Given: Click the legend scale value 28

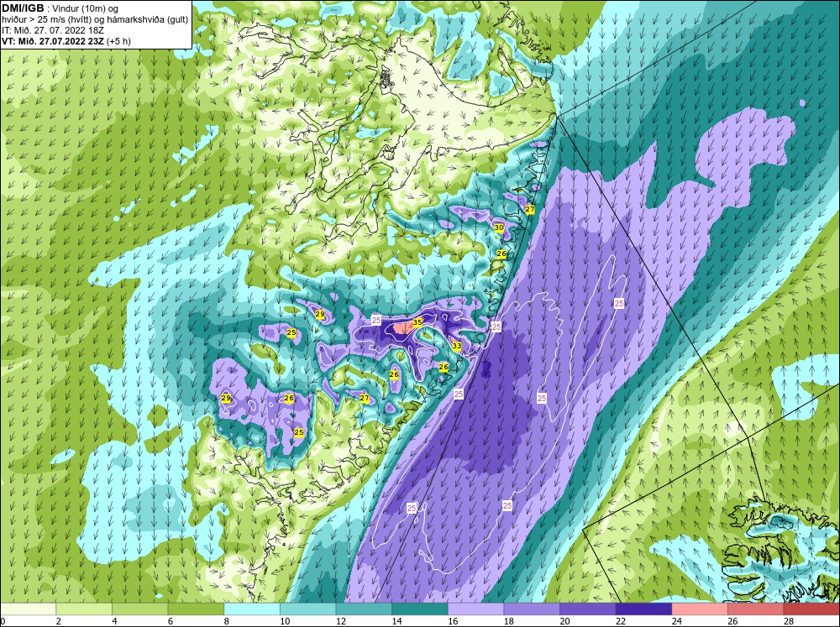Looking at the screenshot, I should [x=789, y=621].
